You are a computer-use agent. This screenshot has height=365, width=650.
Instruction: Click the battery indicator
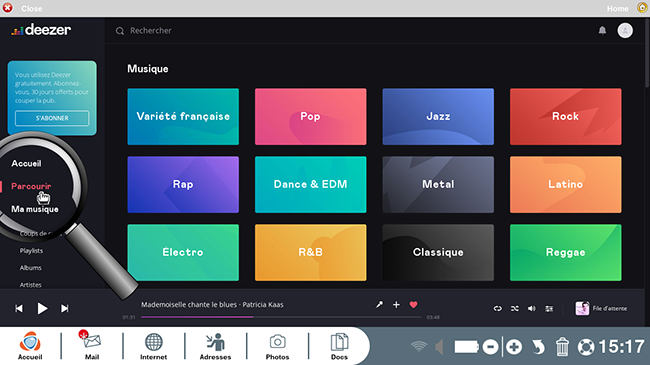click(x=466, y=347)
